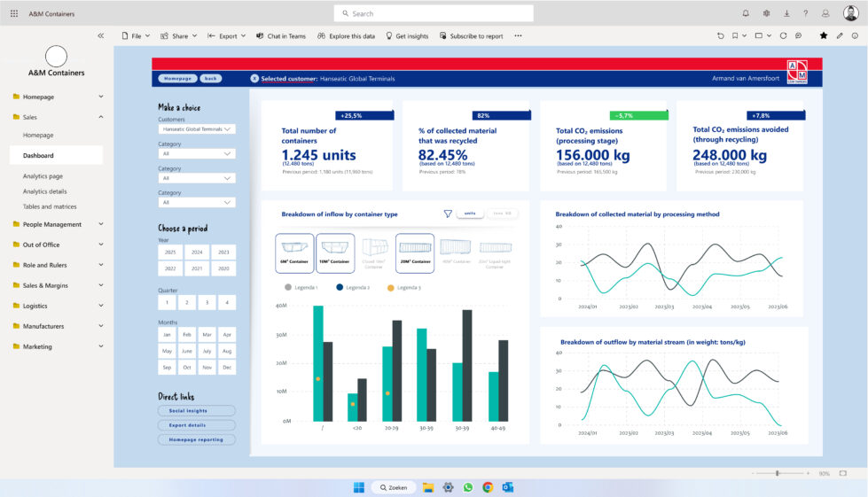Open the Customers dropdown showing Hanseatic Global Terminals

(x=197, y=129)
